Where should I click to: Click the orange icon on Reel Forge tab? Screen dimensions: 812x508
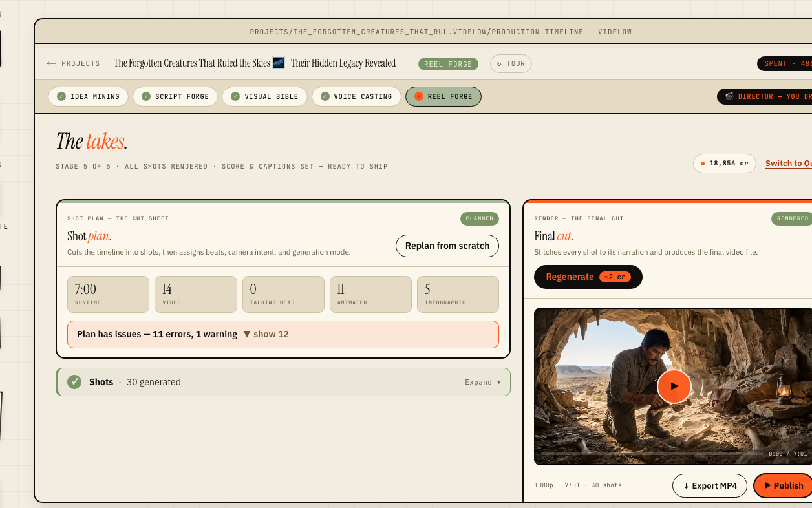418,96
